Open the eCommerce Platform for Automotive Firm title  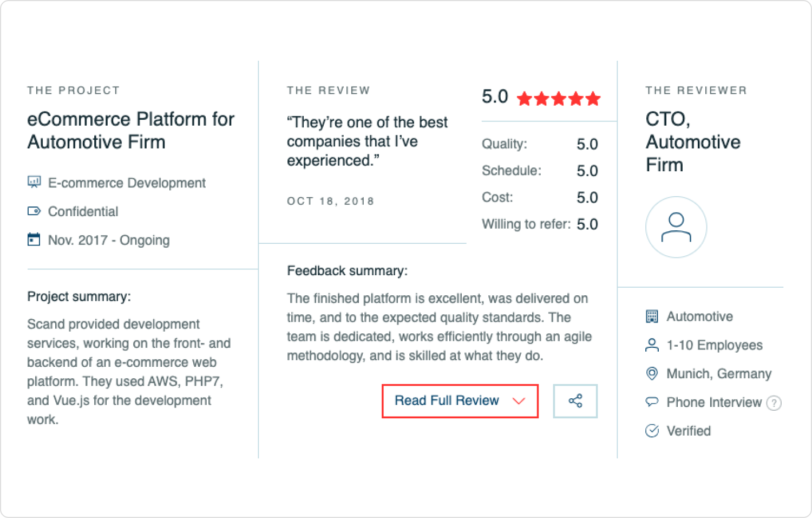[130, 131]
